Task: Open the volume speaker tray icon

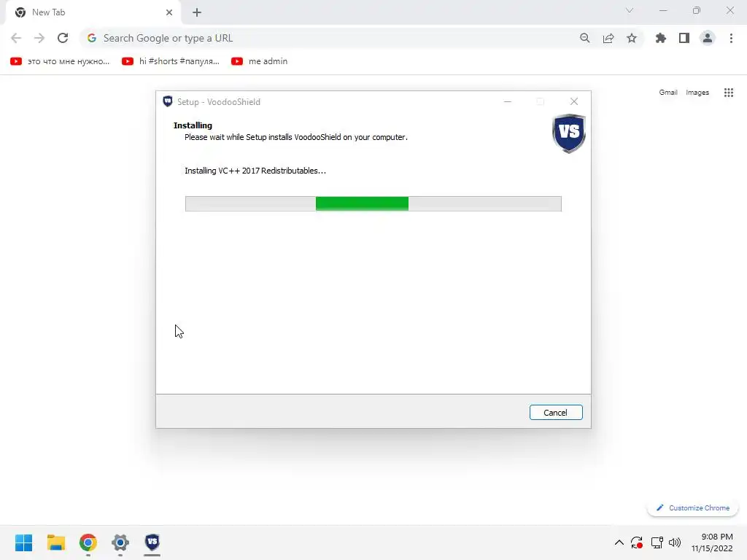Action: (x=675, y=542)
